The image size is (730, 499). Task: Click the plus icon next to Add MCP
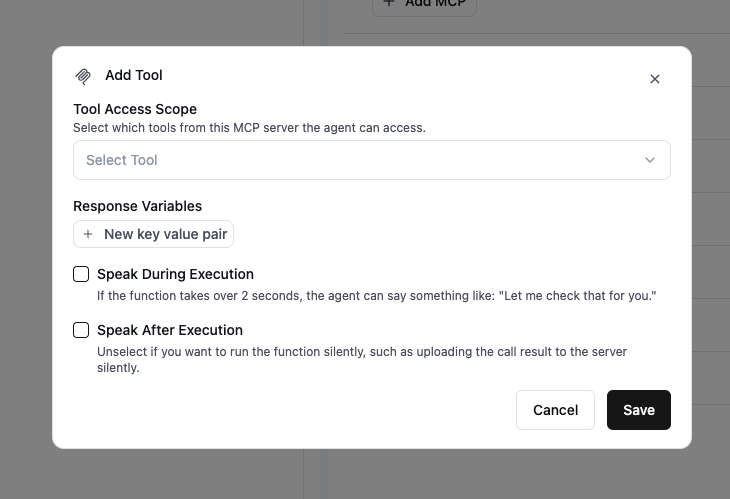pyautogui.click(x=389, y=3)
